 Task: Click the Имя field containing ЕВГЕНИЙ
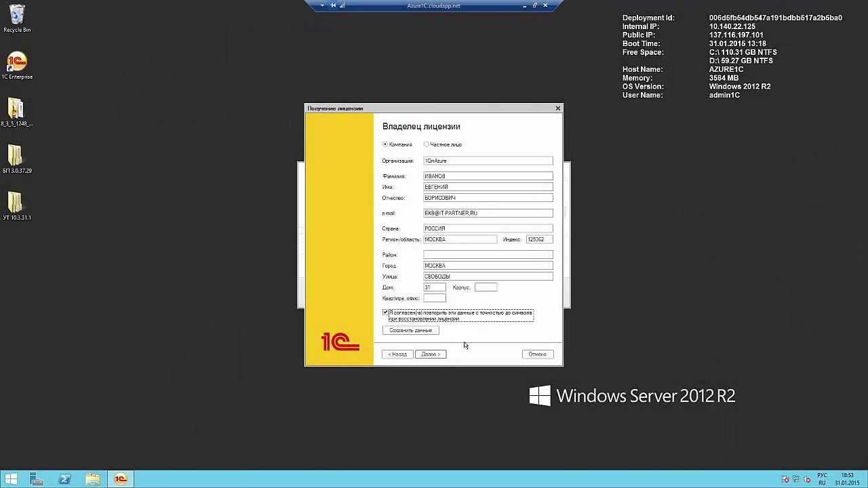pyautogui.click(x=488, y=187)
